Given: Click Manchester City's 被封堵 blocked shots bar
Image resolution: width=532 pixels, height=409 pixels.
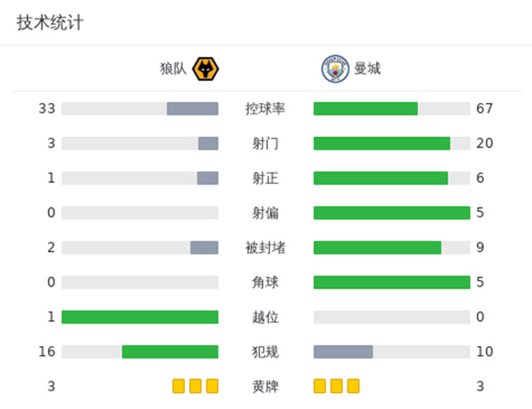Looking at the screenshot, I should pyautogui.click(x=378, y=248).
